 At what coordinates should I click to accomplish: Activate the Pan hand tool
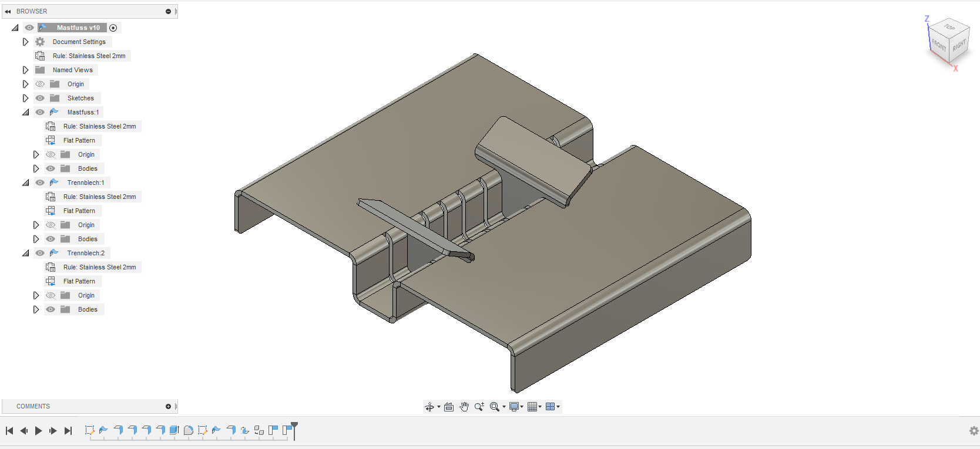tap(464, 407)
